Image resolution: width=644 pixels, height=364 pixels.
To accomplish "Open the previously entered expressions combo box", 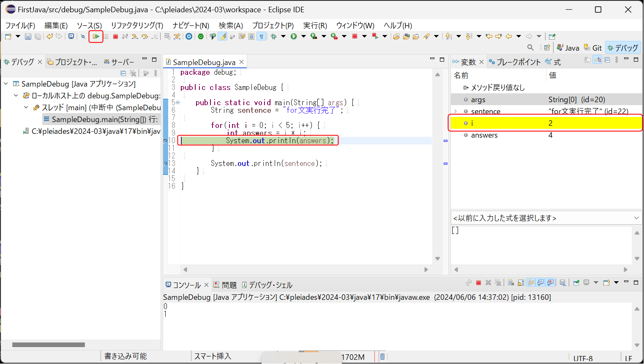I will pos(546,218).
